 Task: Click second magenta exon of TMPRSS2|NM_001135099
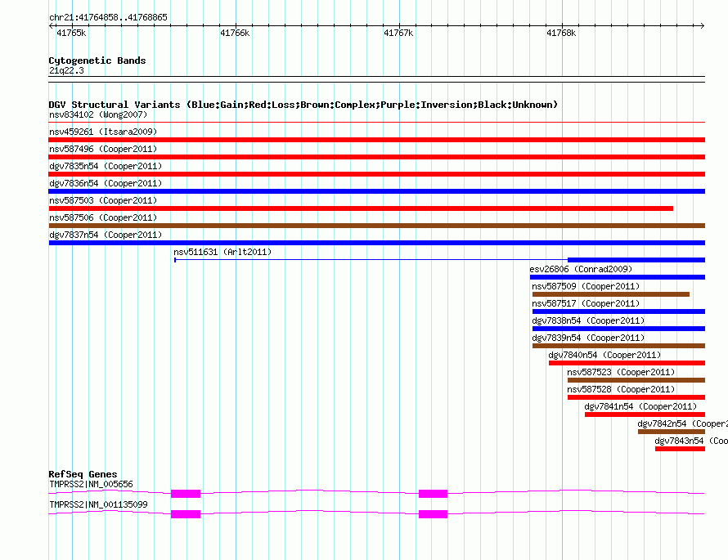point(434,514)
